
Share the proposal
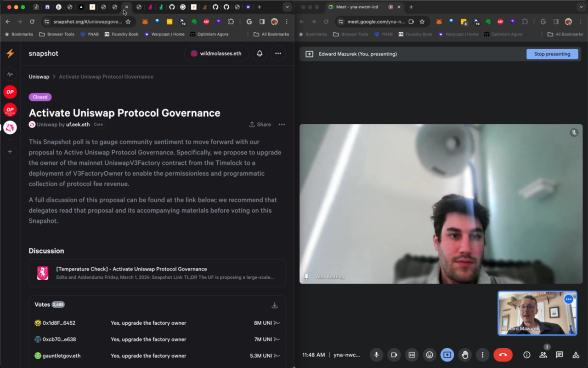coord(260,124)
